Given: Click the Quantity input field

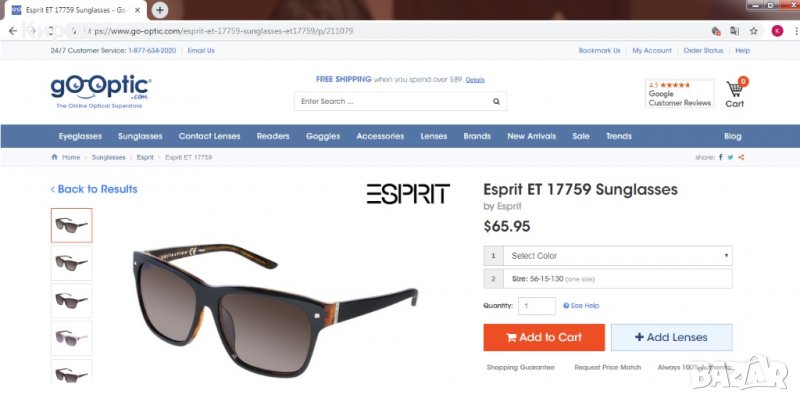Looking at the screenshot, I should pyautogui.click(x=537, y=306).
